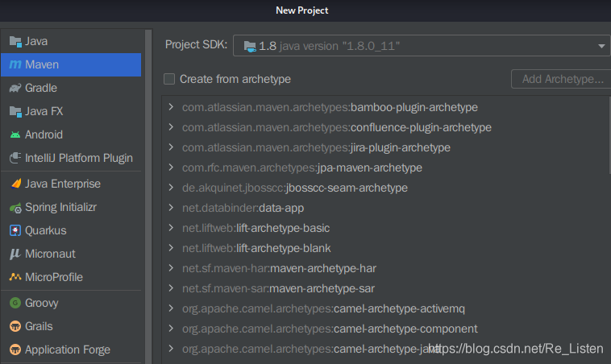Click the Java FX folder icon

click(x=15, y=111)
